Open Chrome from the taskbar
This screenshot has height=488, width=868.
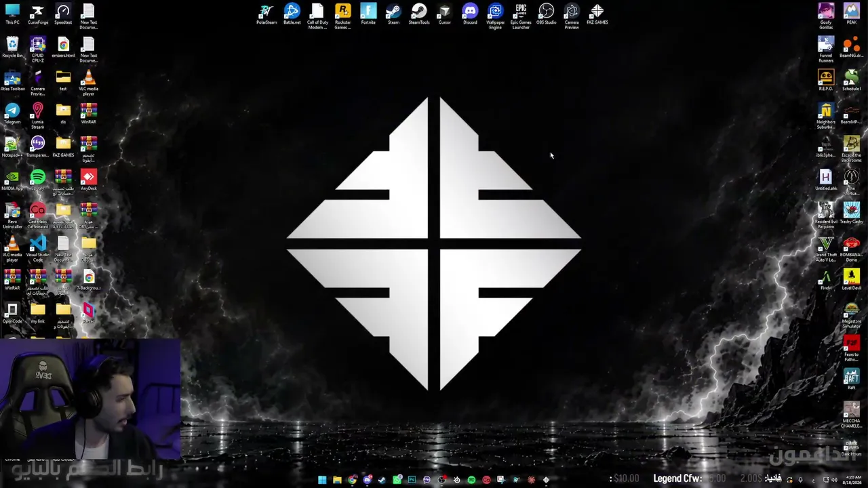click(352, 480)
